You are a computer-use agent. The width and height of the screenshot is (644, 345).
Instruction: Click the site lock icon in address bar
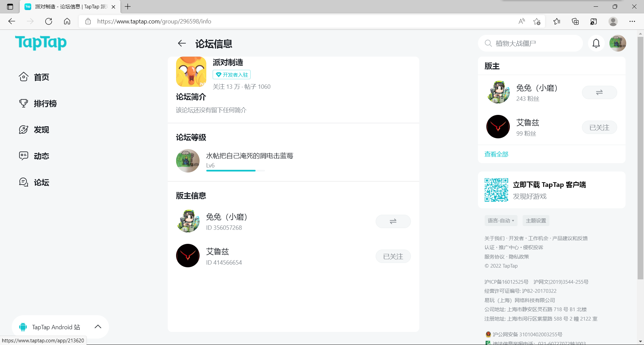pos(88,21)
